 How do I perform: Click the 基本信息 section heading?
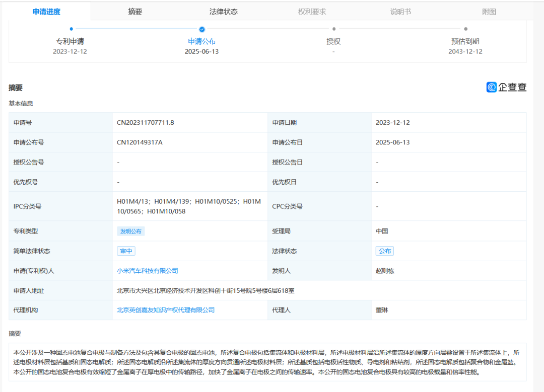click(x=21, y=103)
